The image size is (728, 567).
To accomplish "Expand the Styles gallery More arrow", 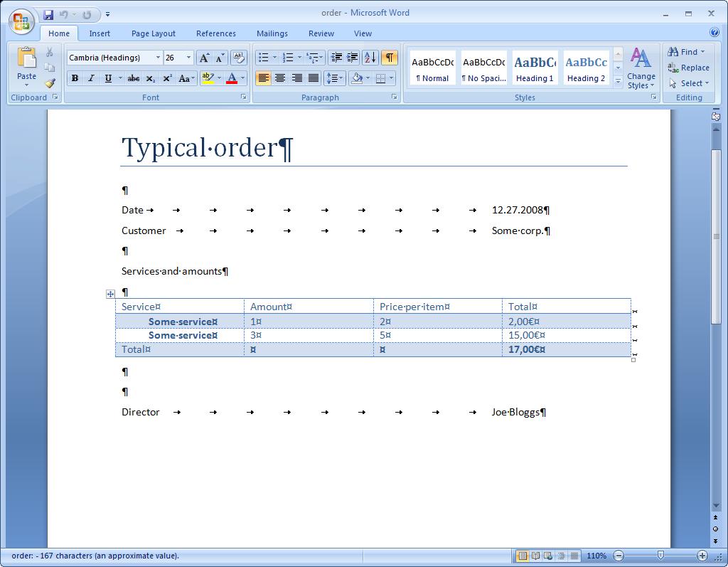I will point(618,81).
